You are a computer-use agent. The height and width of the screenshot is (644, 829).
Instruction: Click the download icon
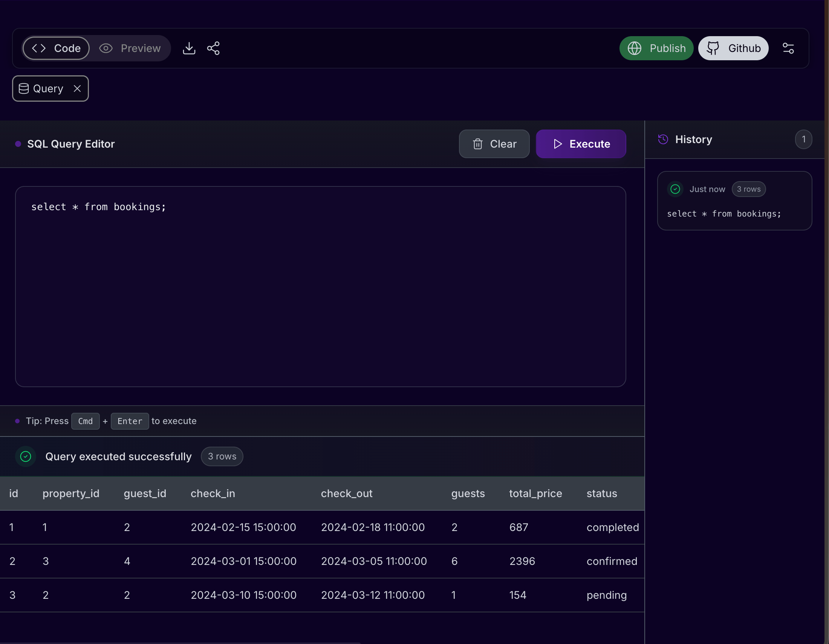coord(189,48)
